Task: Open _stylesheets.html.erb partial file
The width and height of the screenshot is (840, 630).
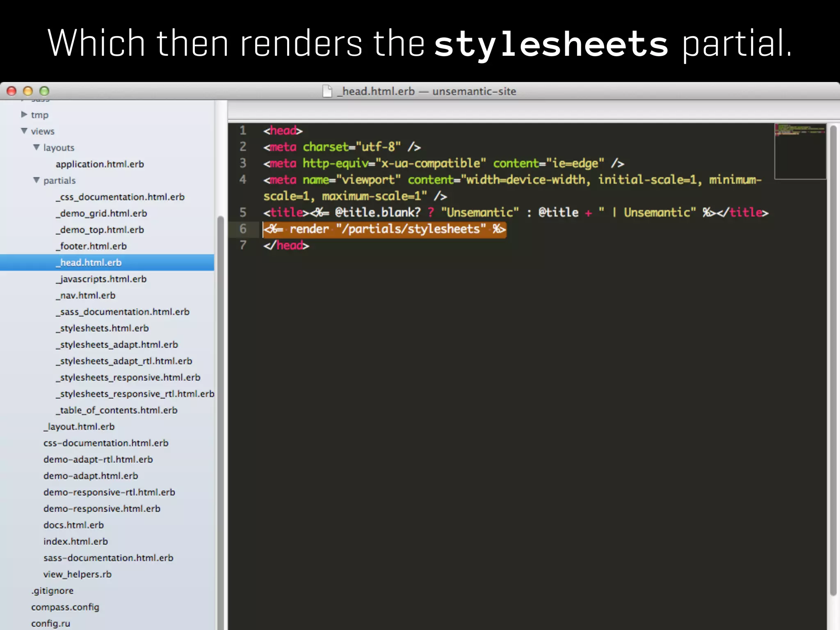Action: tap(102, 328)
